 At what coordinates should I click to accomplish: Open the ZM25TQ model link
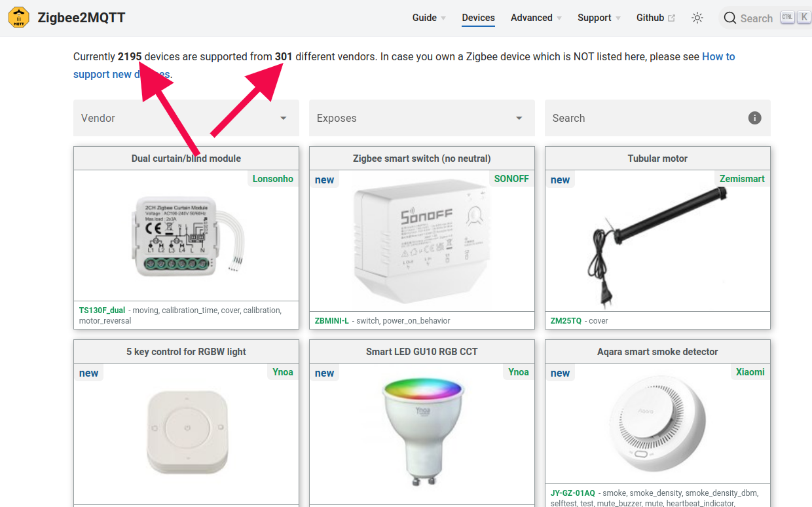(566, 321)
